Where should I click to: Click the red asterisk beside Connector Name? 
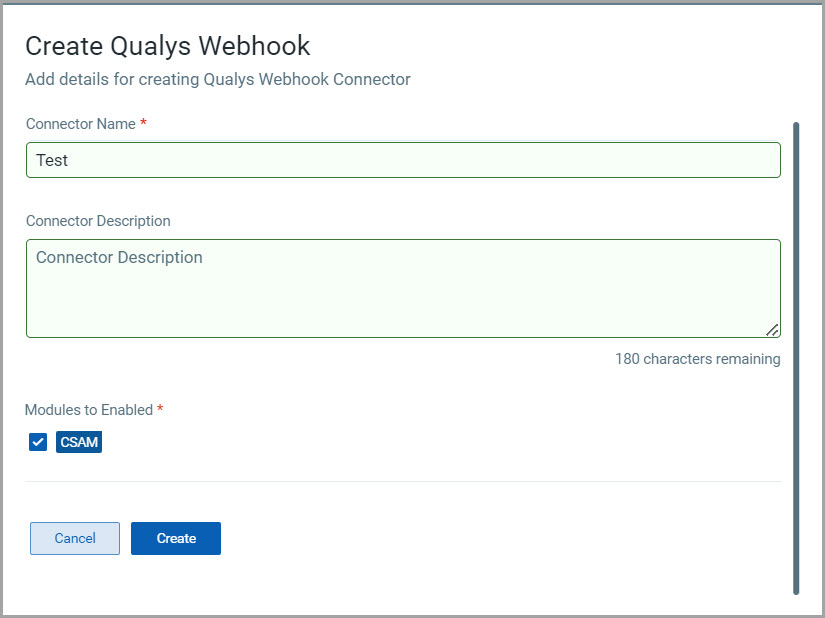(x=143, y=123)
